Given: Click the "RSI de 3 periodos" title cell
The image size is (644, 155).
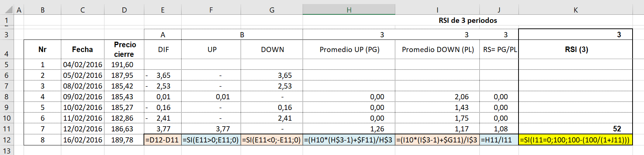Looking at the screenshot, I should tap(468, 20).
